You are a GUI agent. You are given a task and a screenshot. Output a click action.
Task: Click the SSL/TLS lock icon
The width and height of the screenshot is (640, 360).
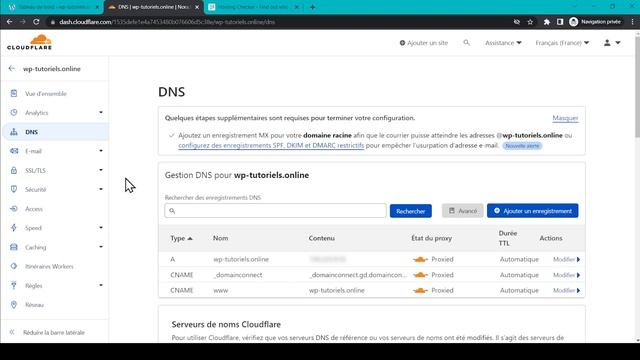point(14,170)
